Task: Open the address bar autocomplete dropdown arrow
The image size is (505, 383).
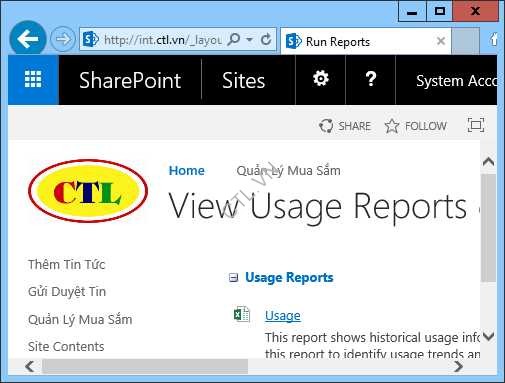Action: point(249,40)
